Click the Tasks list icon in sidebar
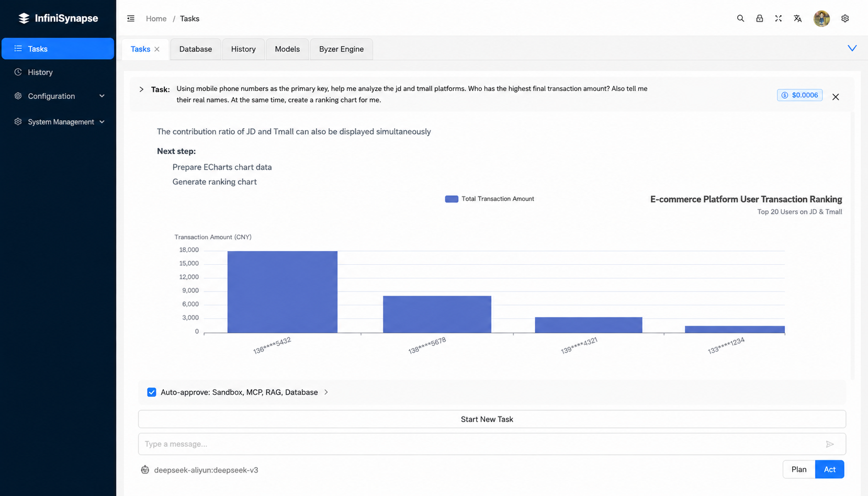Viewport: 868px width, 496px height. click(18, 49)
